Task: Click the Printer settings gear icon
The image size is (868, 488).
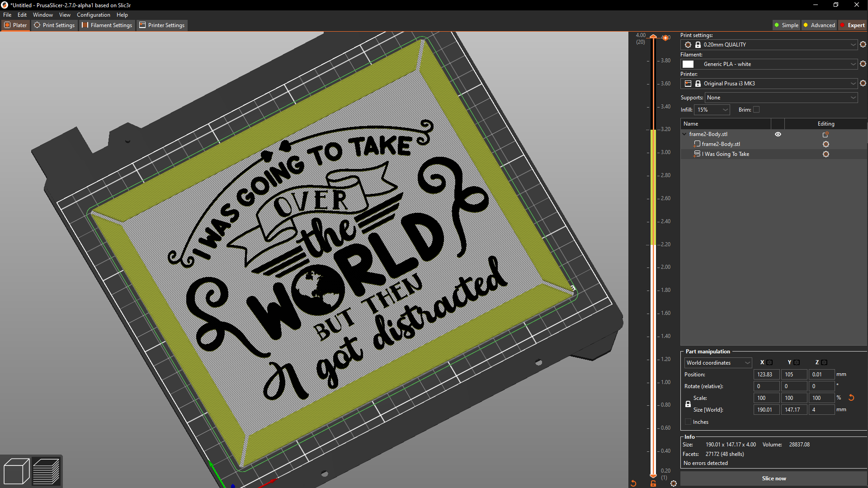Action: point(863,83)
